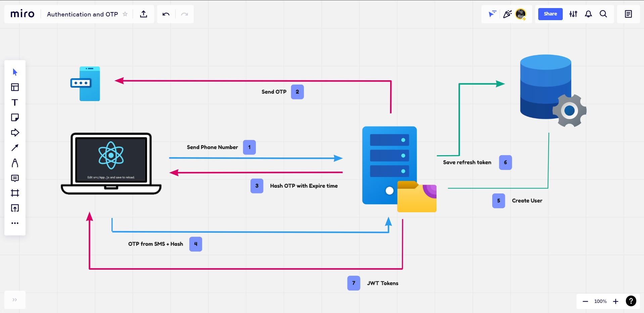Select OTP from SMS + Hash label
This screenshot has width=644, height=313.
[155, 244]
